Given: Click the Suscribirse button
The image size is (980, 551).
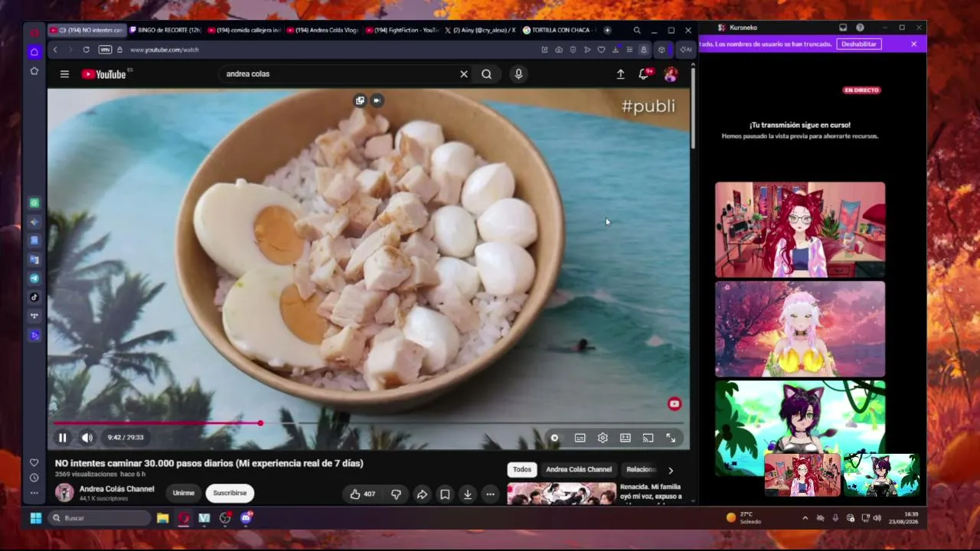Looking at the screenshot, I should click(230, 493).
